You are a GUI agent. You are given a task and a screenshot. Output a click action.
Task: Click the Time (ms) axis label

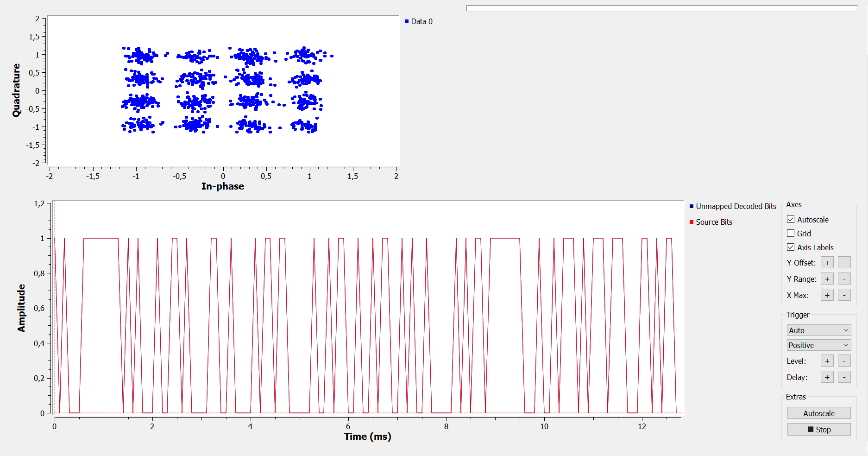(x=368, y=437)
